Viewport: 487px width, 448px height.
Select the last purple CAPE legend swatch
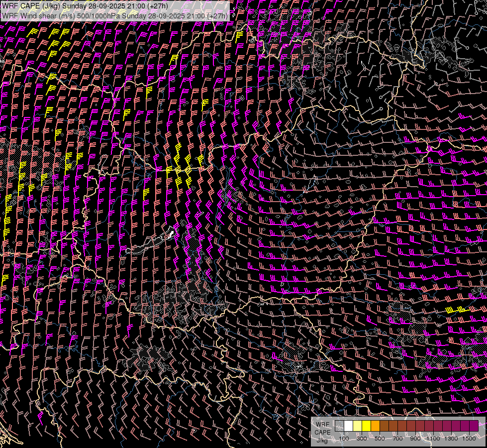[x=474, y=426]
